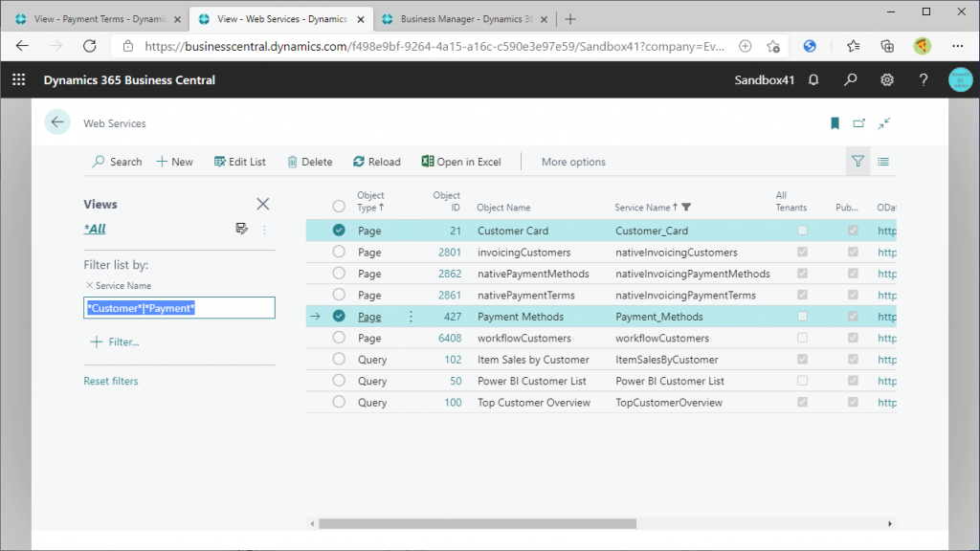Image resolution: width=980 pixels, height=551 pixels.
Task: Show row actions for Payment Methods row
Action: coord(411,317)
